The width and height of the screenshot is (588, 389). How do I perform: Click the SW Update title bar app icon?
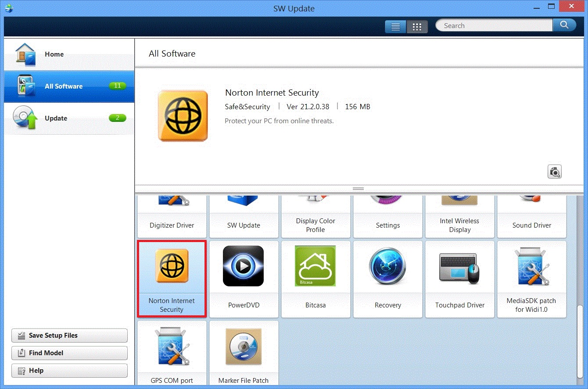point(9,8)
